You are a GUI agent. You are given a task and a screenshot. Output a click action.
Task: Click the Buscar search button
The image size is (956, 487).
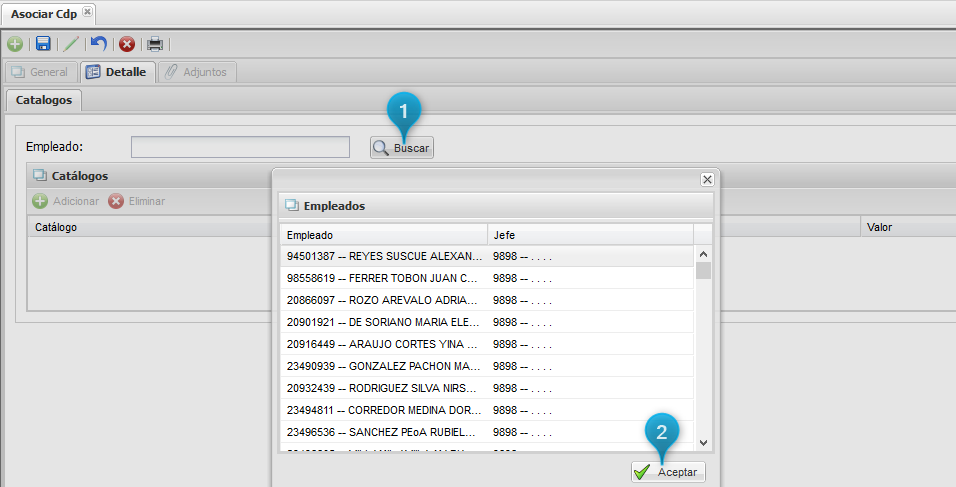point(402,148)
